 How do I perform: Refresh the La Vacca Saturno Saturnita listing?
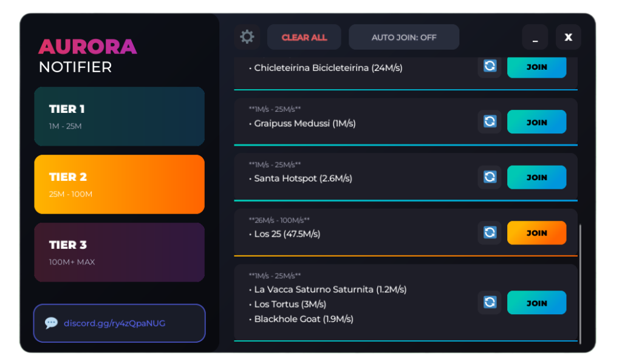(490, 302)
